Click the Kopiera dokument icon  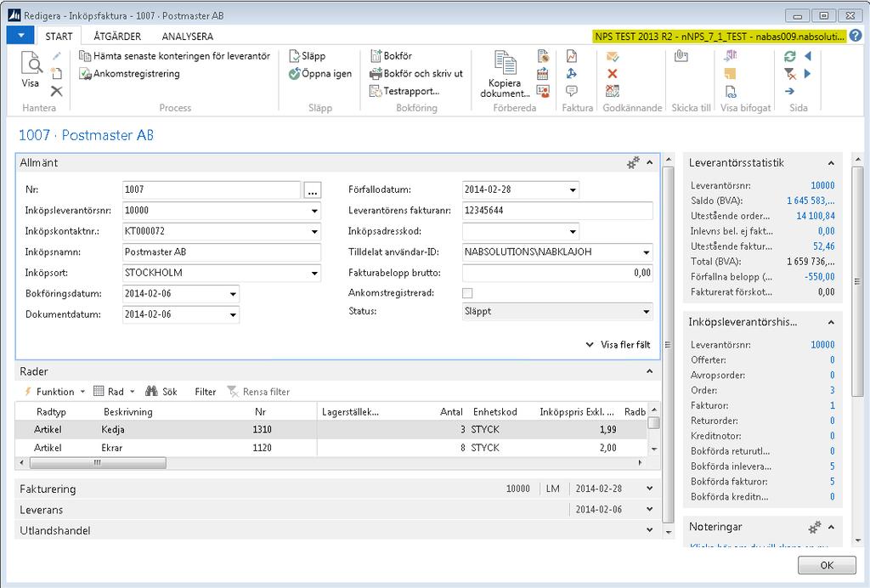pos(505,62)
